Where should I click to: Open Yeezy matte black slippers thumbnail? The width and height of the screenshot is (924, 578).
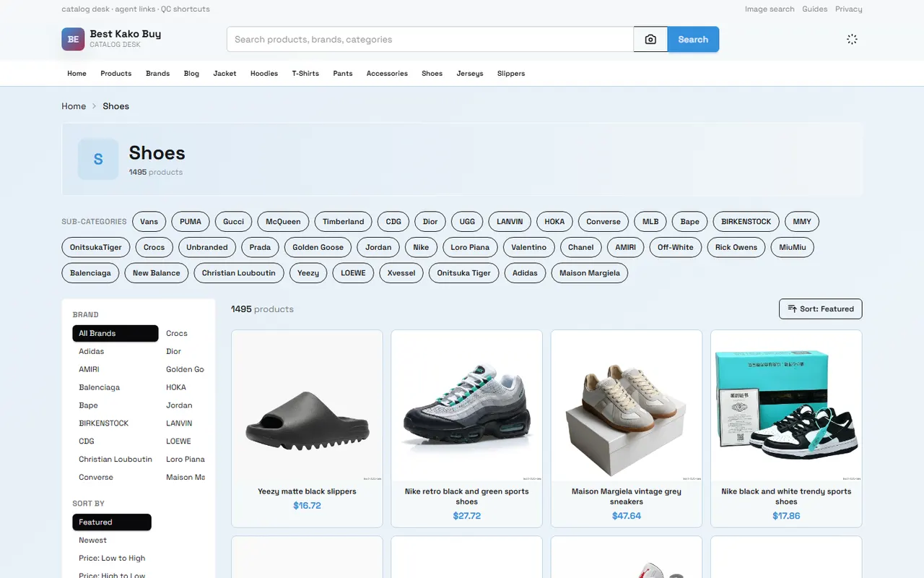(x=307, y=405)
